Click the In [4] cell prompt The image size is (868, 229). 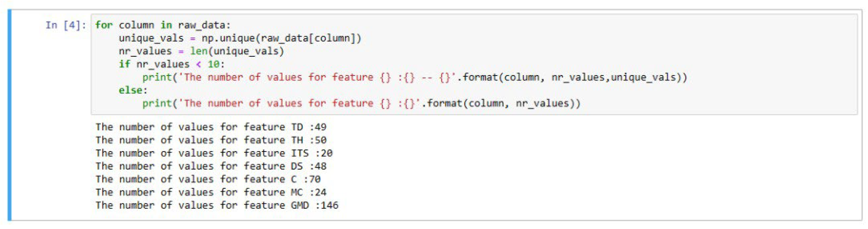pos(65,25)
